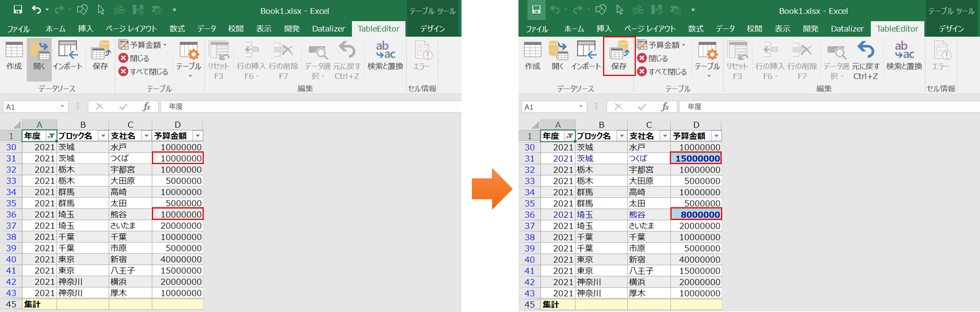980x312 pixels.
Task: Click the 開く (Open) icon in left window ribbon
Action: pyautogui.click(x=39, y=56)
